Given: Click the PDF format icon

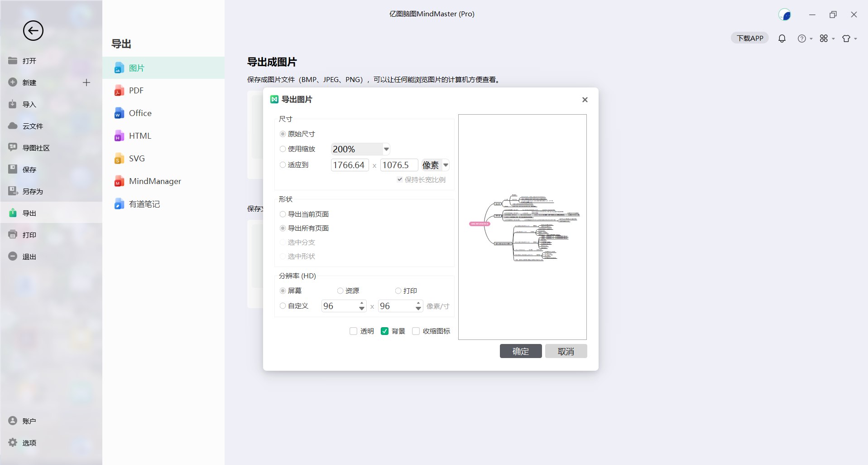Looking at the screenshot, I should pos(119,91).
